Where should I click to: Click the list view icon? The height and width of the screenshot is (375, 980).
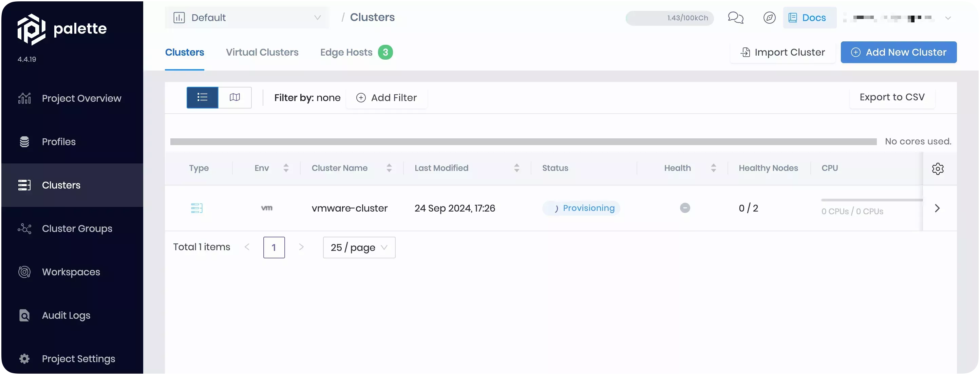tap(202, 97)
